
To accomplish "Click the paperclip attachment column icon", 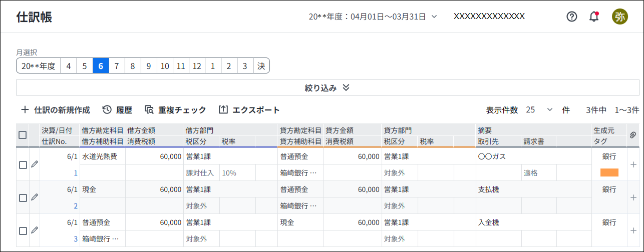I will point(633,135).
